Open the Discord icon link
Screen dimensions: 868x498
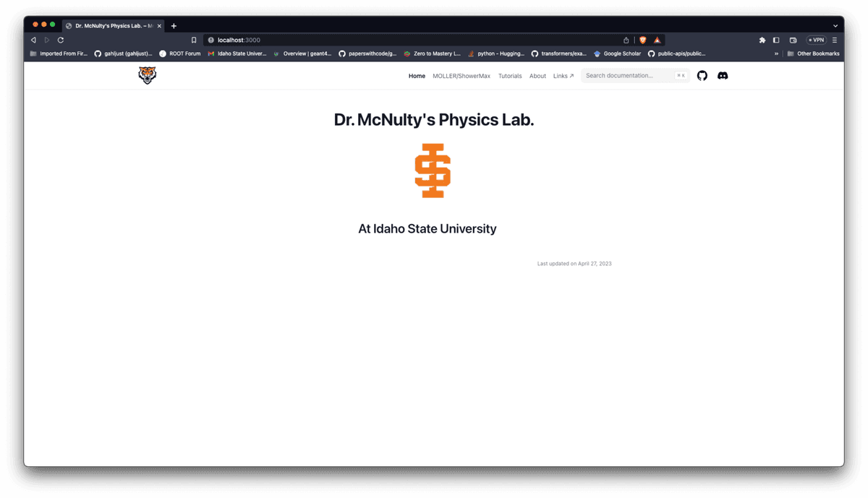pyautogui.click(x=722, y=75)
